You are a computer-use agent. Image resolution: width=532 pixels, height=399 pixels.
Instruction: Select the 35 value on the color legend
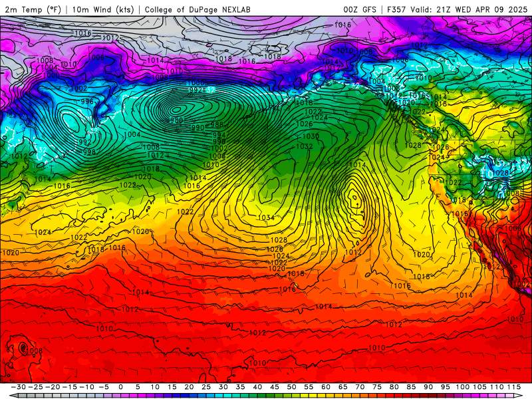click(240, 387)
